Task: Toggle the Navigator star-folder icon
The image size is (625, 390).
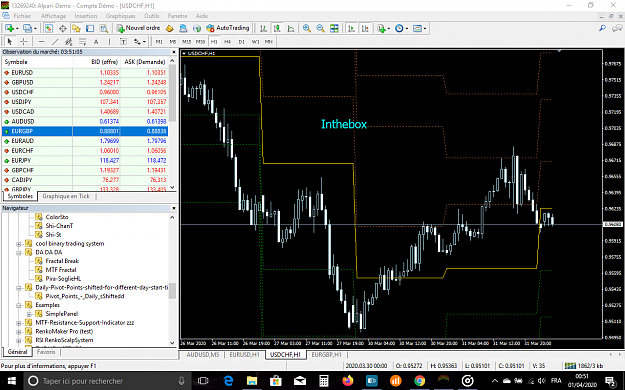Action: pyautogui.click(x=76, y=28)
